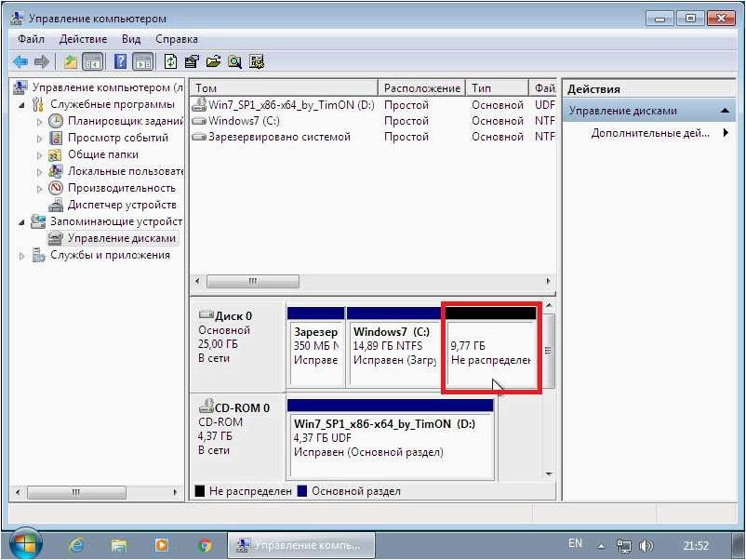Viewport: 746px width, 560px height.
Task: Click tree pane horizontal scrollbar thumb
Action: [76, 492]
